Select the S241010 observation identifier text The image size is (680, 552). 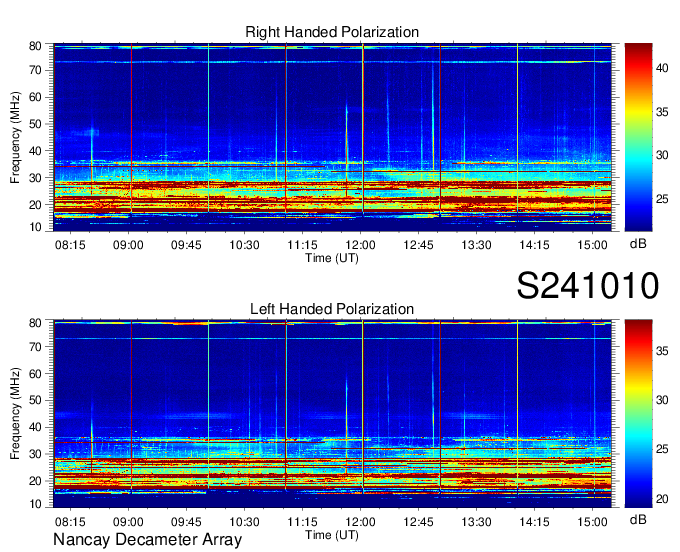pyautogui.click(x=588, y=286)
